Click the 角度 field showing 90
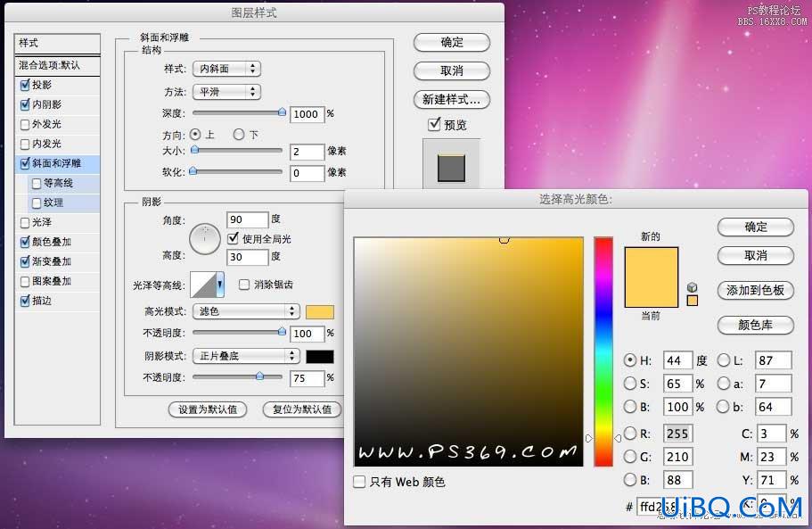The image size is (812, 529). pos(248,219)
